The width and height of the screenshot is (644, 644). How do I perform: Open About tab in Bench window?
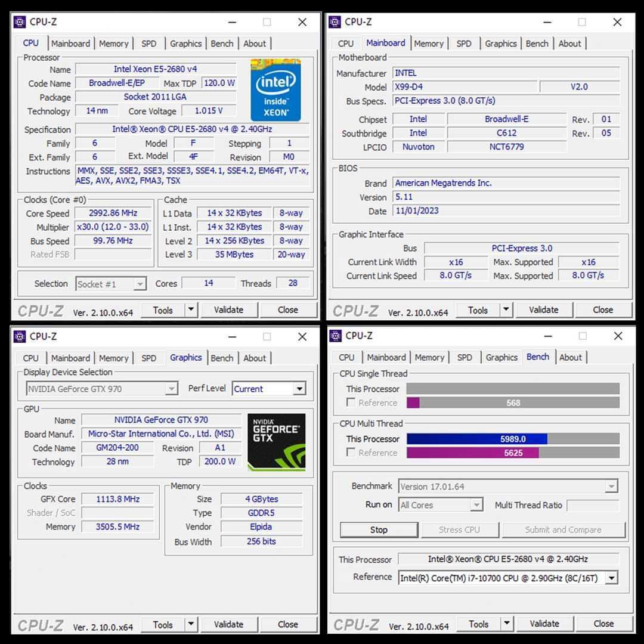570,357
